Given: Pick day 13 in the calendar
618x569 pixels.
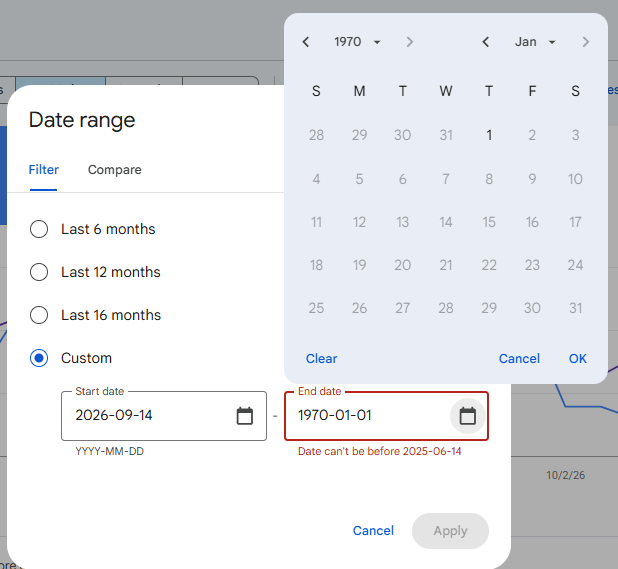Looking at the screenshot, I should click(402, 222).
